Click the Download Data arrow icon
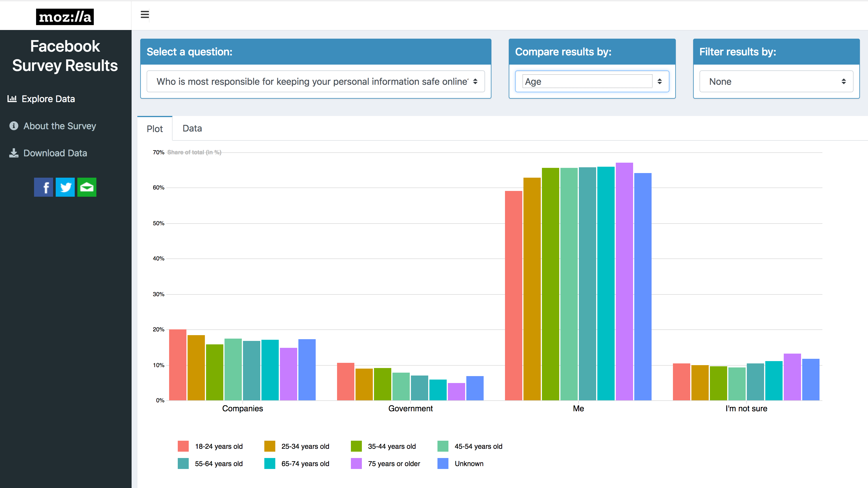 tap(14, 153)
